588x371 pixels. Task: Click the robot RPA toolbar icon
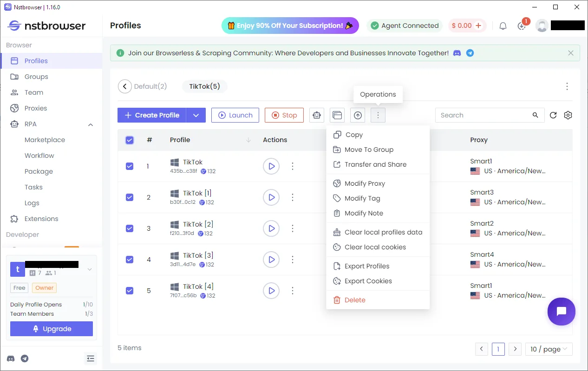pyautogui.click(x=317, y=115)
